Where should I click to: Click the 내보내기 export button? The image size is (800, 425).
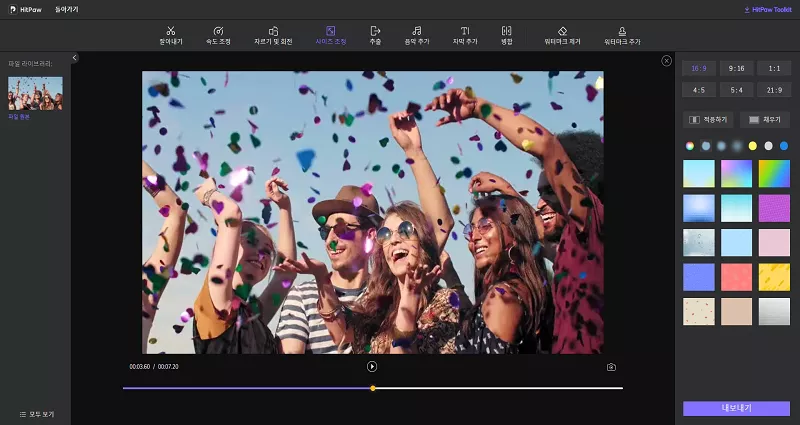click(x=736, y=408)
